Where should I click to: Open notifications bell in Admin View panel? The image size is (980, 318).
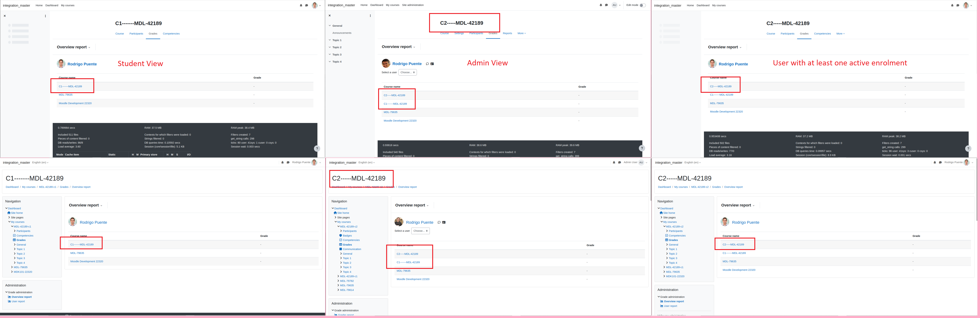point(601,5)
